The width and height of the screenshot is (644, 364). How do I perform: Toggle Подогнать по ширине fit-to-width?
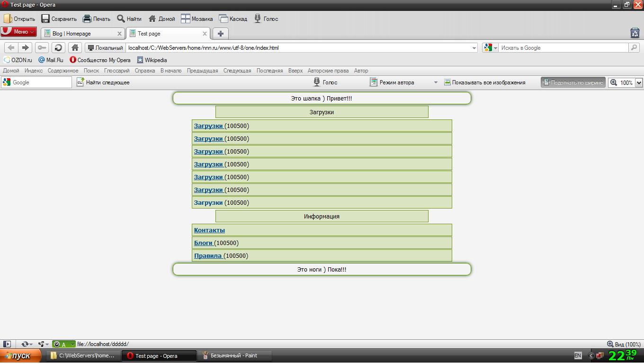coord(573,82)
